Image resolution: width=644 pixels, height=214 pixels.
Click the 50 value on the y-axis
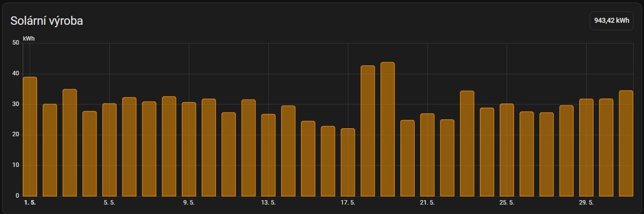point(15,43)
